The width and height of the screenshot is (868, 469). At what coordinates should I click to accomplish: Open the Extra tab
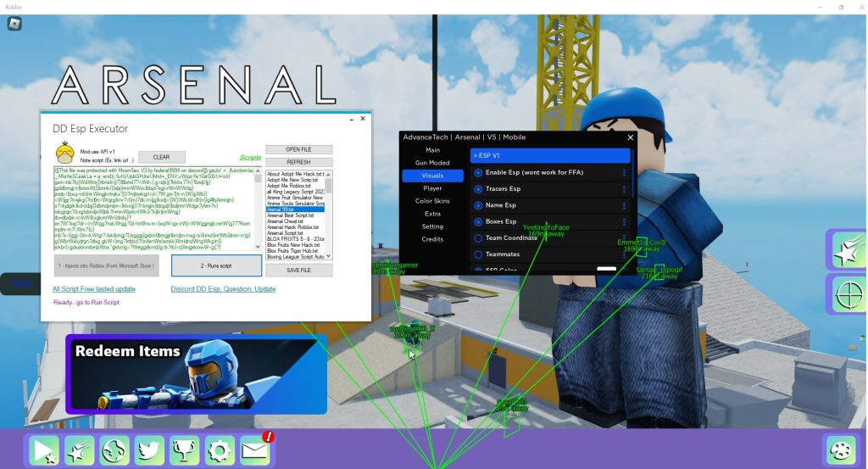coord(433,214)
